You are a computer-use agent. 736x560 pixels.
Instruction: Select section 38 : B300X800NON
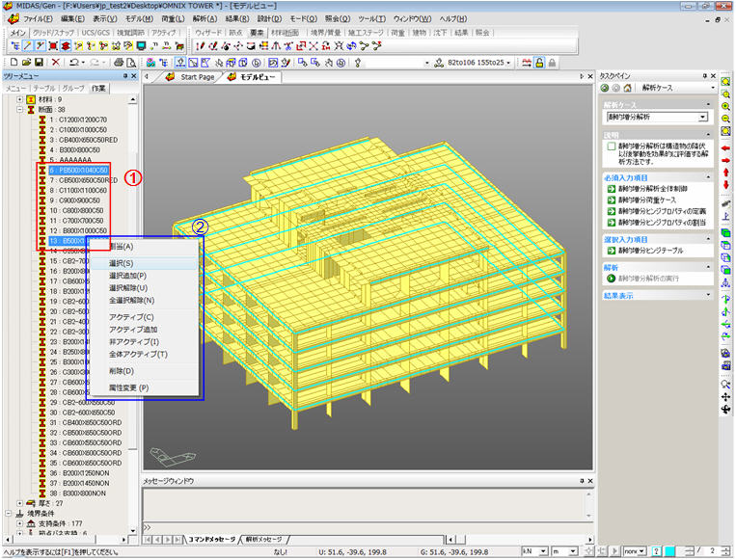78,493
